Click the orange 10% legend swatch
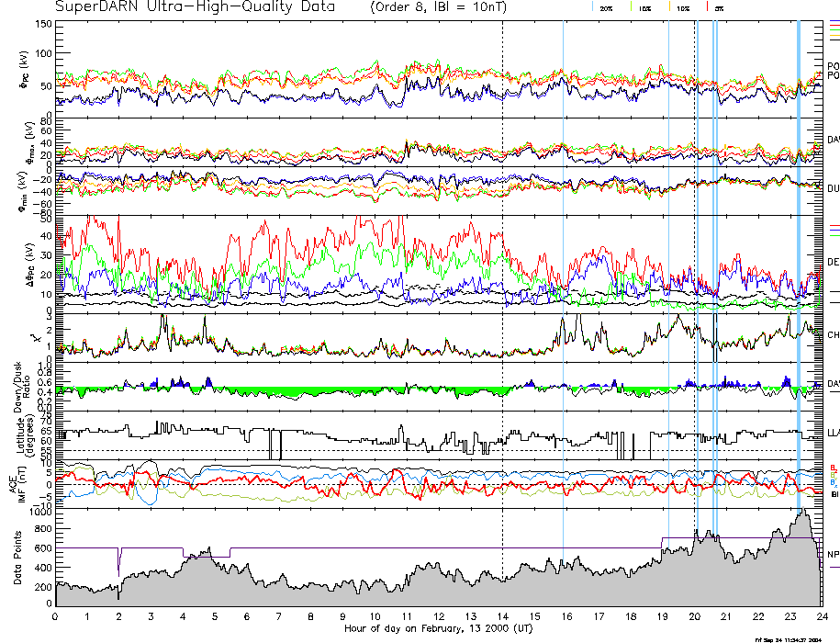The width and height of the screenshot is (840, 643). coord(669,6)
